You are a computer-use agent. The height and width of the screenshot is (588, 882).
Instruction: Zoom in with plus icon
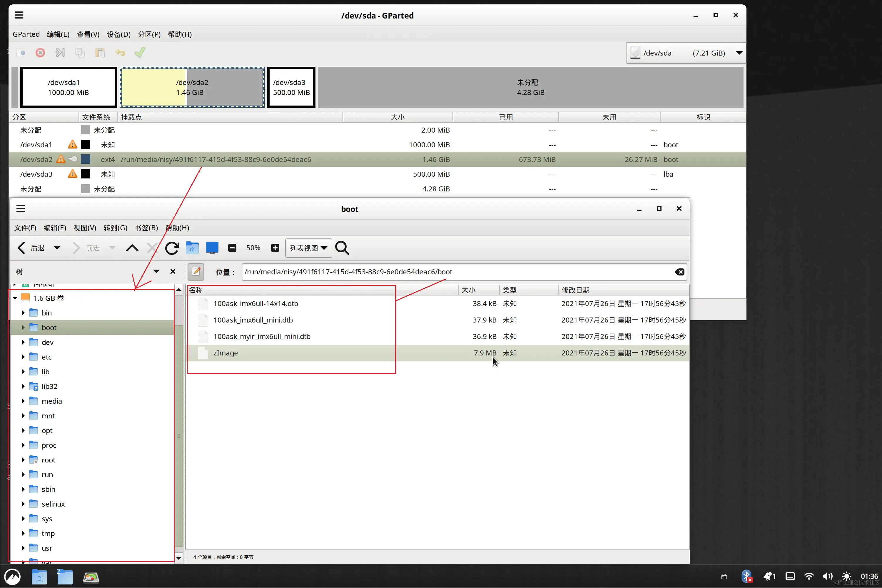pos(275,248)
